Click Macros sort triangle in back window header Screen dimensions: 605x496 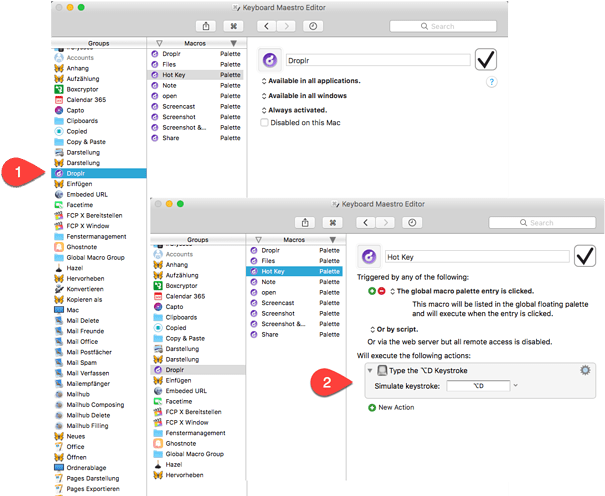233,43
